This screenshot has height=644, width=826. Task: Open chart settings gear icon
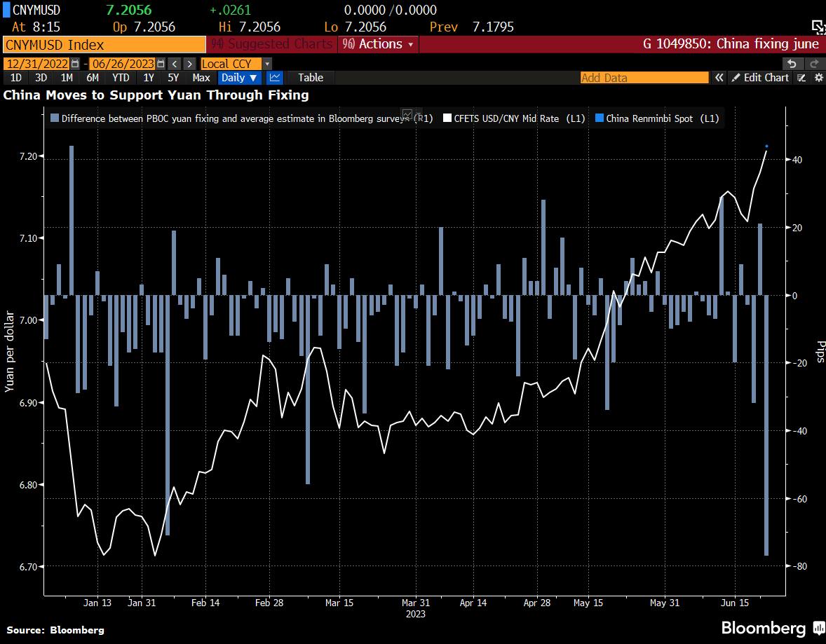818,78
